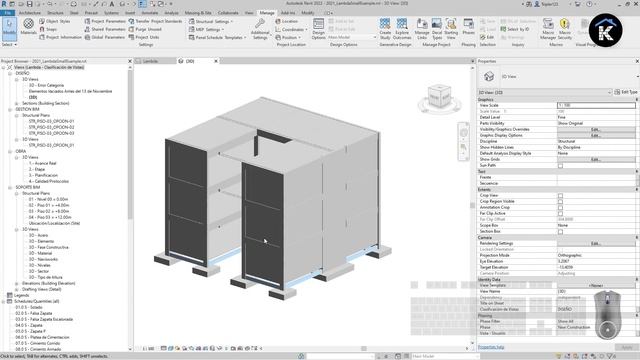Open Macro Security
640x360 pixels.
click(565, 29)
